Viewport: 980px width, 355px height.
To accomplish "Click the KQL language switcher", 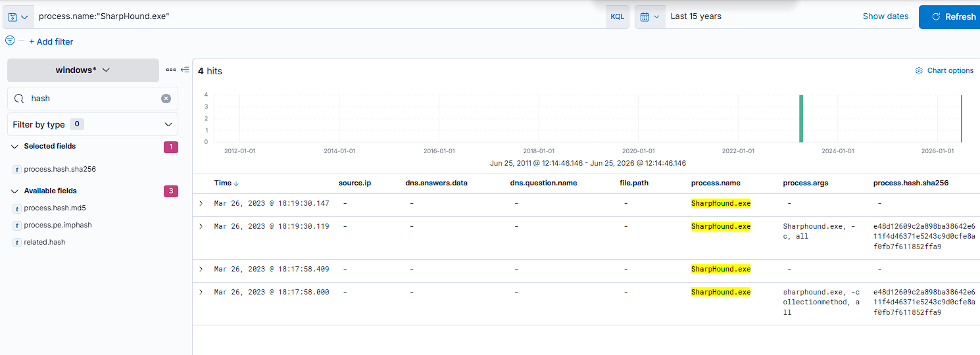I will point(617,17).
